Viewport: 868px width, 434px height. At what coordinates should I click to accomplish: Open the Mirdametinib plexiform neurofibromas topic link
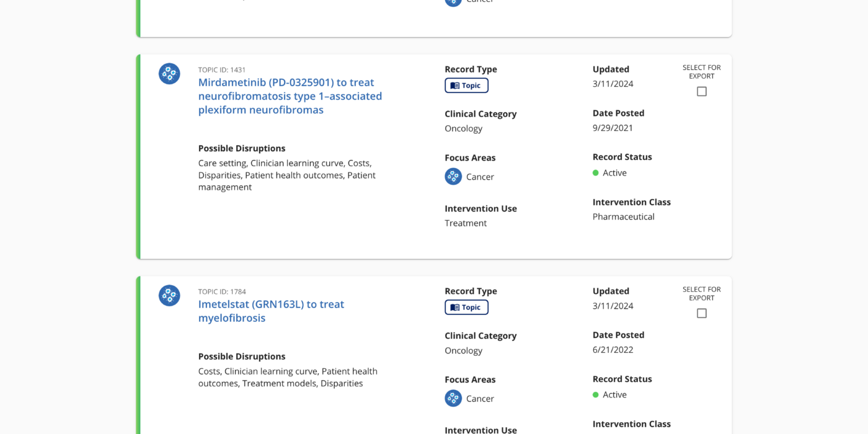point(290,95)
